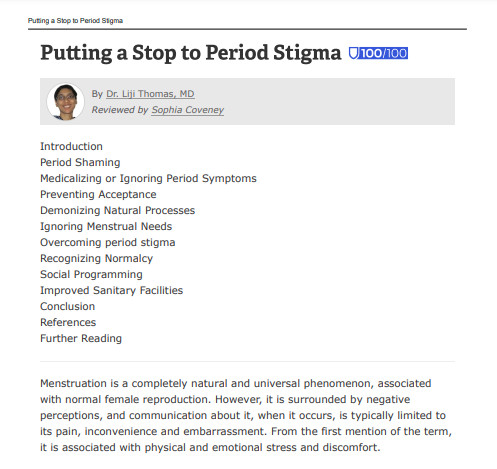Open the author's profile photo
Image resolution: width=497 pixels, height=469 pixels.
pos(66,101)
